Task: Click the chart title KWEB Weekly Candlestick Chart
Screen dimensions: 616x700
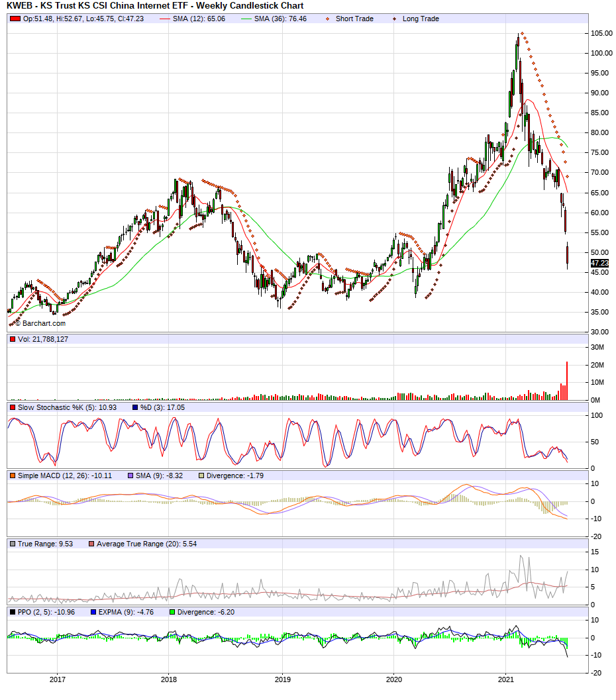Action: (x=156, y=6)
